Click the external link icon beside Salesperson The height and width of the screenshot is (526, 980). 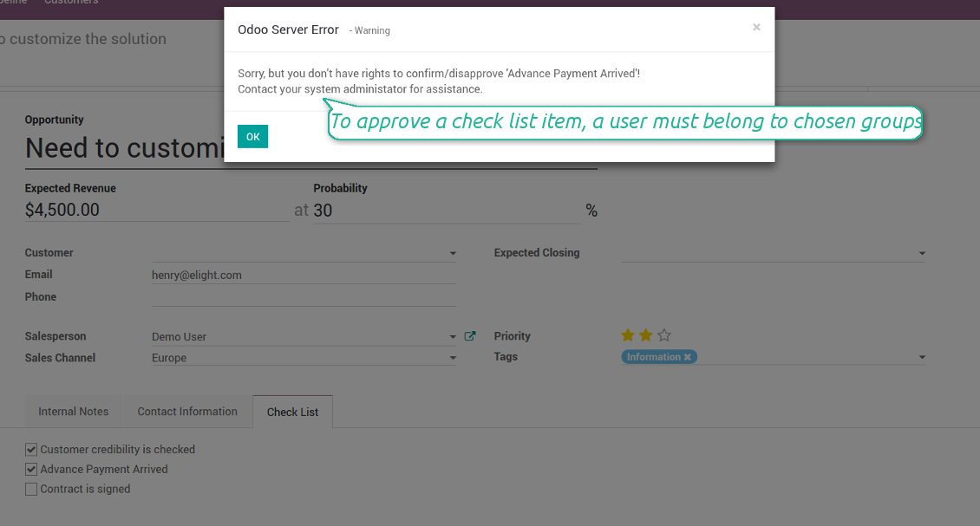(470, 336)
